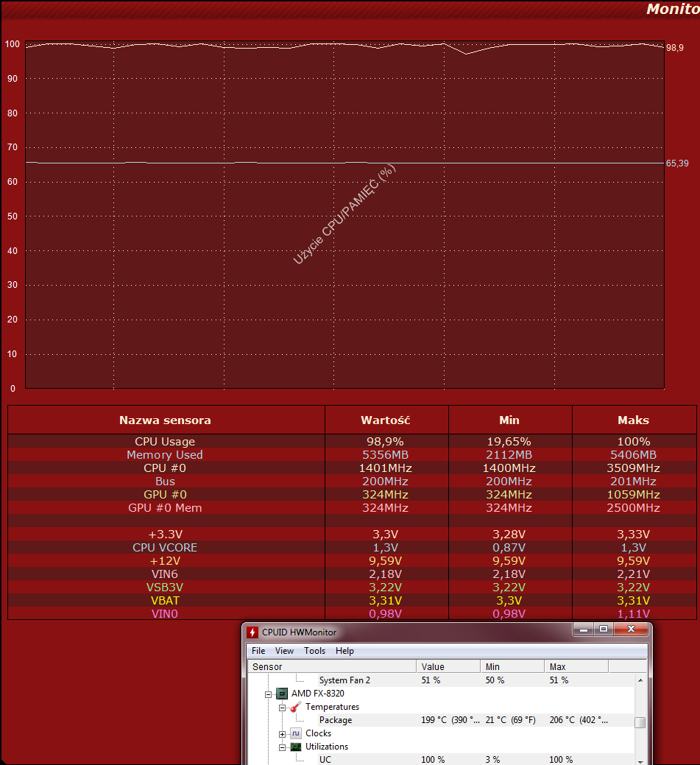This screenshot has width=700, height=765.
Task: Click the 'Utilizations' tree label
Action: [326, 747]
